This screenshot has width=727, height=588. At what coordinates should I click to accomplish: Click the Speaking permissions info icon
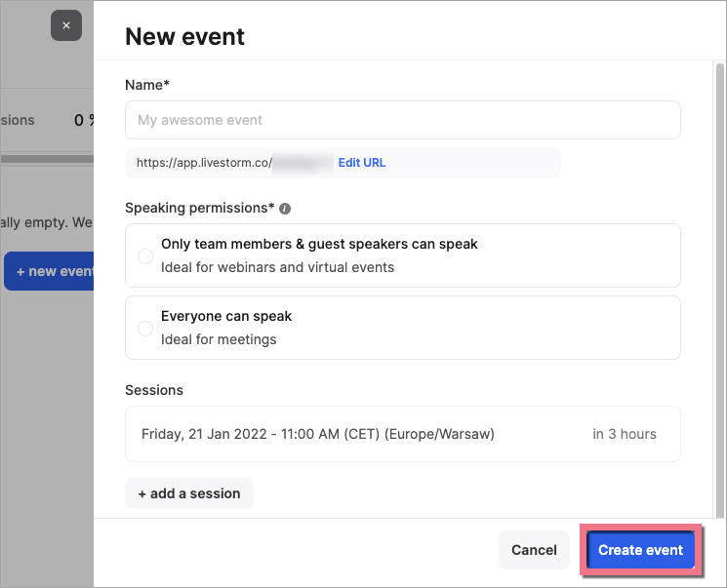pos(285,209)
